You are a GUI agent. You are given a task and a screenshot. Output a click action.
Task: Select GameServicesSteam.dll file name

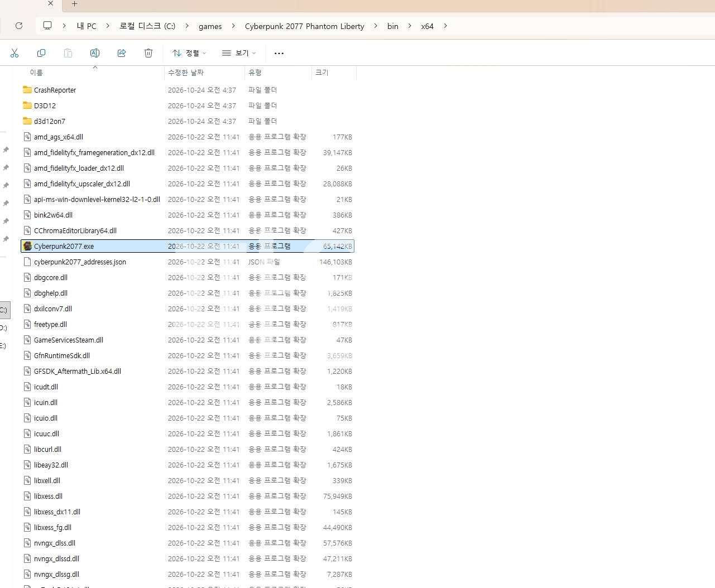(x=69, y=340)
